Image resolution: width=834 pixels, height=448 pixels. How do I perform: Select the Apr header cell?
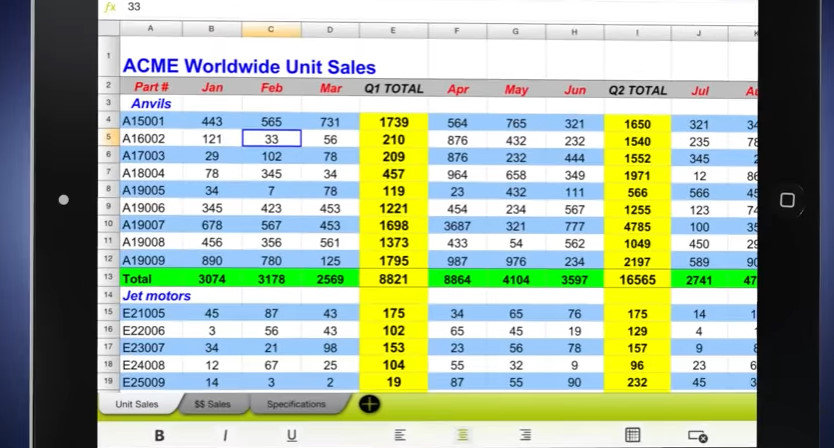point(457,89)
